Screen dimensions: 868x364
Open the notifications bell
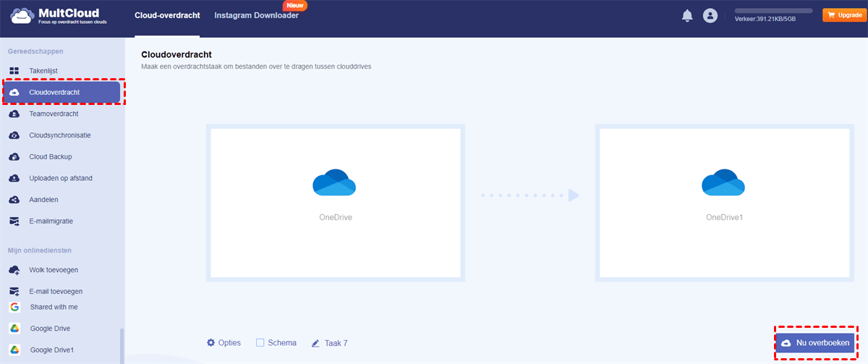pyautogui.click(x=687, y=15)
